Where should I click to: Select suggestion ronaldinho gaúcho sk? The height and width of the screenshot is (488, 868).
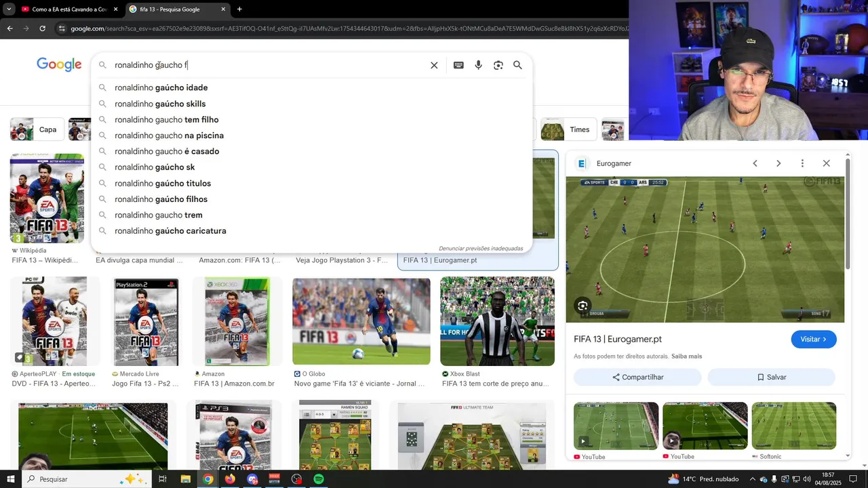coord(312,167)
